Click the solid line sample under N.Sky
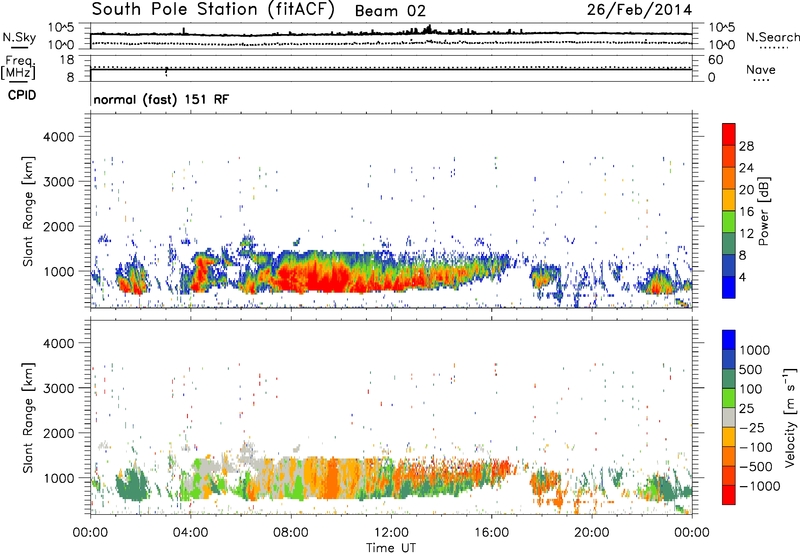The image size is (800, 554). 19,48
